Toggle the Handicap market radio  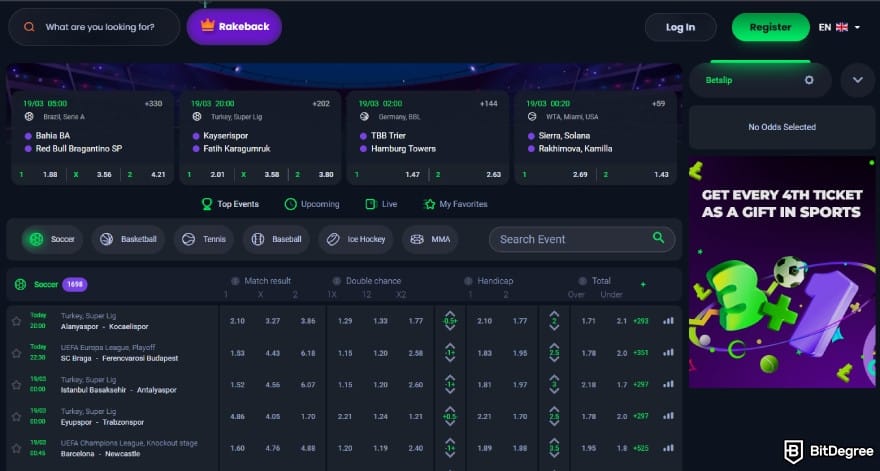pyautogui.click(x=468, y=281)
